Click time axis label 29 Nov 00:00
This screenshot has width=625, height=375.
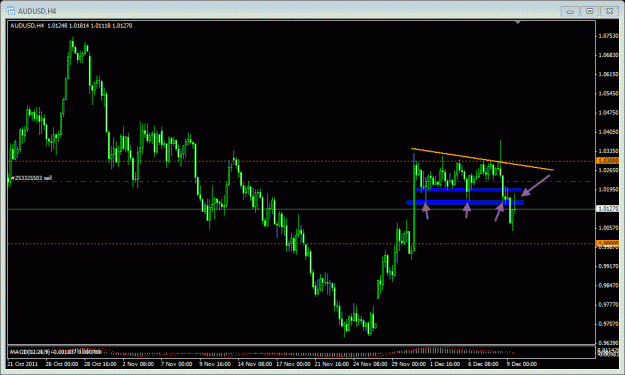[409, 364]
